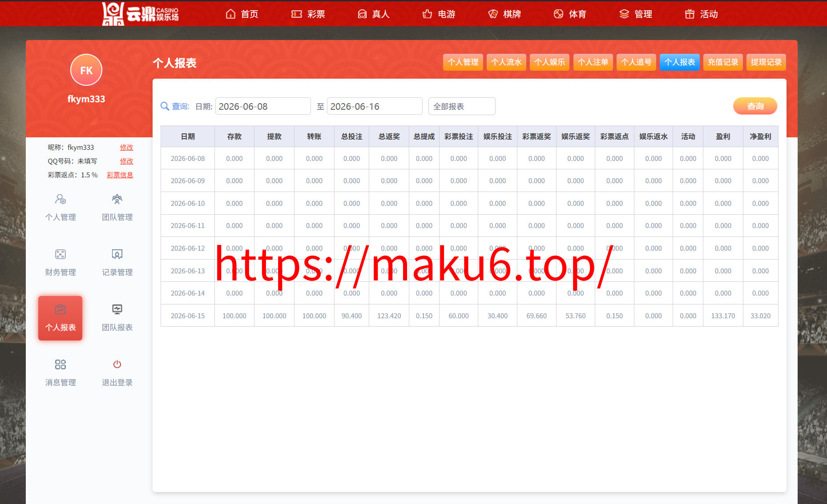Switch to the 个人娱乐 tab
The image size is (827, 504).
point(550,62)
